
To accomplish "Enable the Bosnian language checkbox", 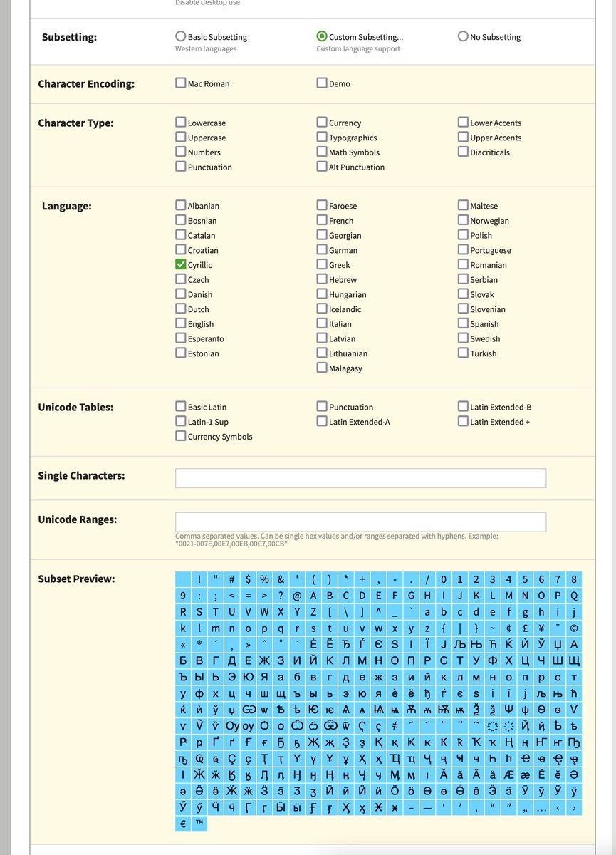I will [x=181, y=220].
